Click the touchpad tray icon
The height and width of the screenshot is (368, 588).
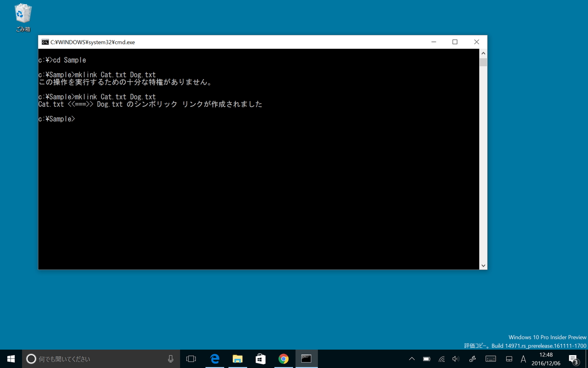tap(509, 359)
